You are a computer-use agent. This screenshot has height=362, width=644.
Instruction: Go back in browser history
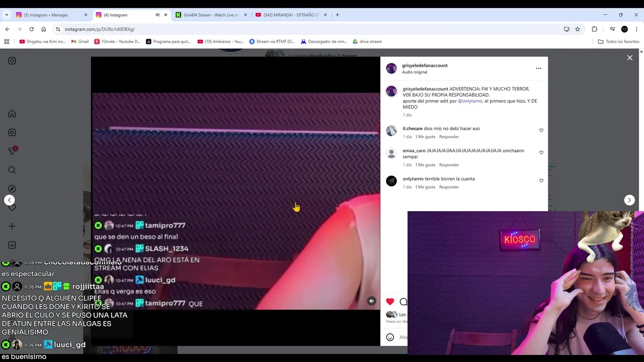(7, 29)
